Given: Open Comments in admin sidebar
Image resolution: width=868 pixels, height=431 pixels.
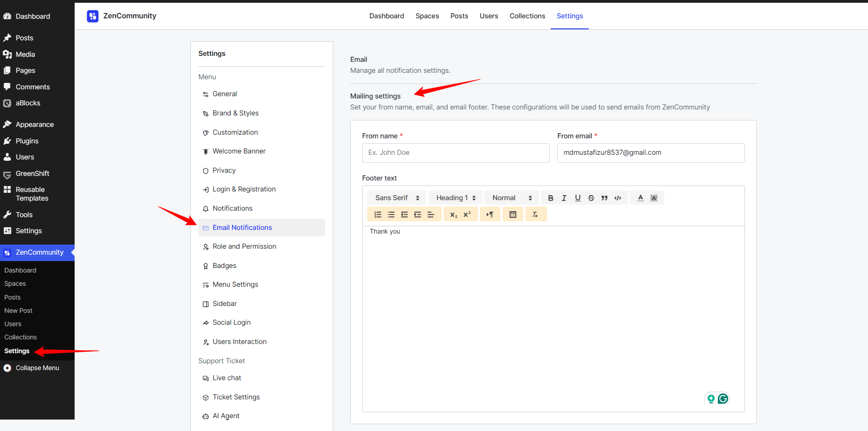Looking at the screenshot, I should [x=37, y=87].
